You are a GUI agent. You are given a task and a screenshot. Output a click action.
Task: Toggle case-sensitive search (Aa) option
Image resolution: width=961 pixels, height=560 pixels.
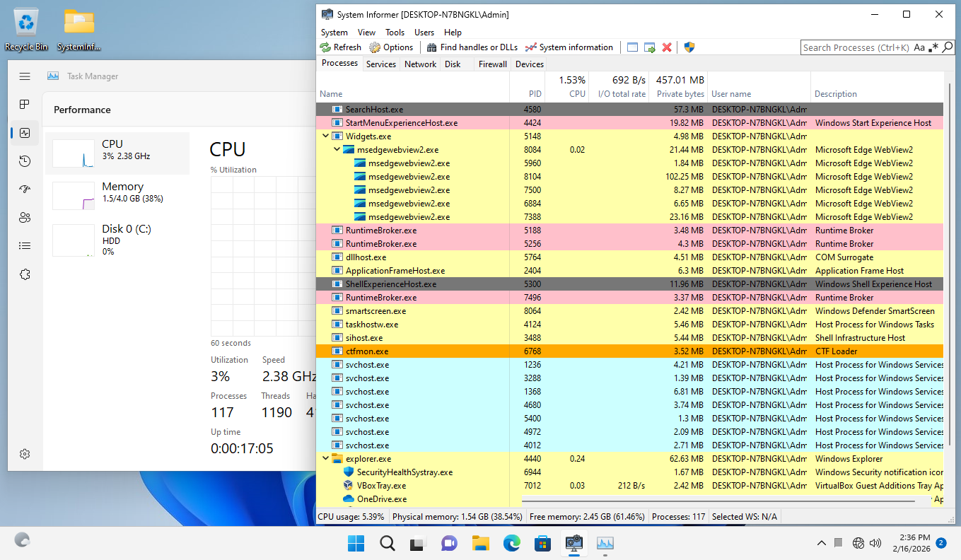pyautogui.click(x=919, y=47)
